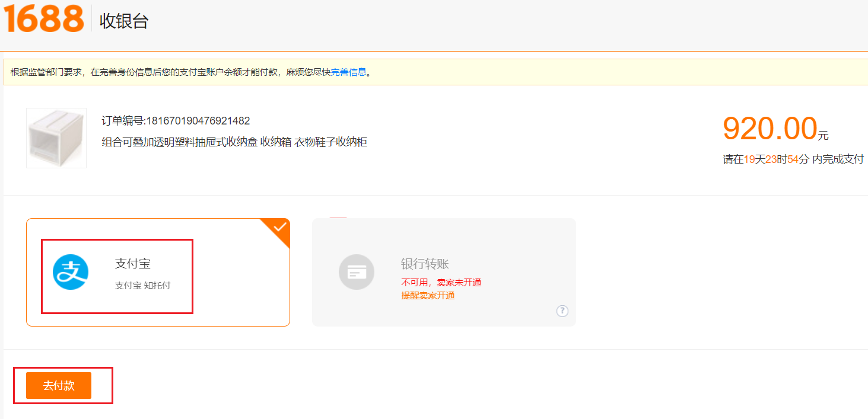Click the payment countdown deadline text
This screenshot has height=419, width=868.
click(x=793, y=159)
